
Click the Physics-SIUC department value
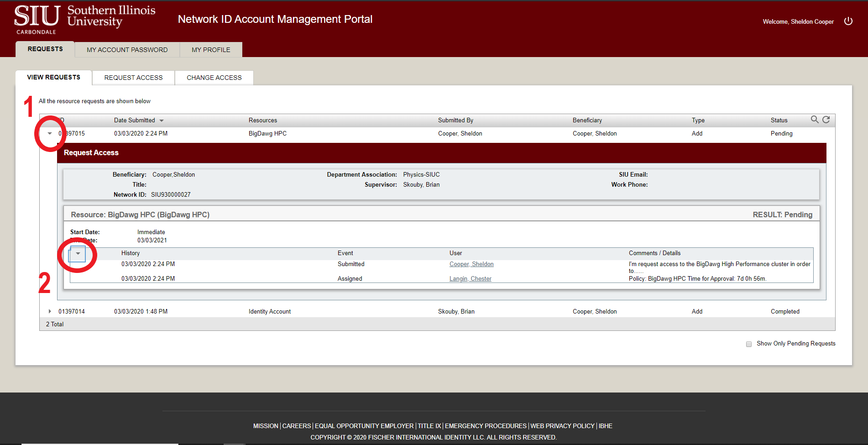(x=421, y=175)
